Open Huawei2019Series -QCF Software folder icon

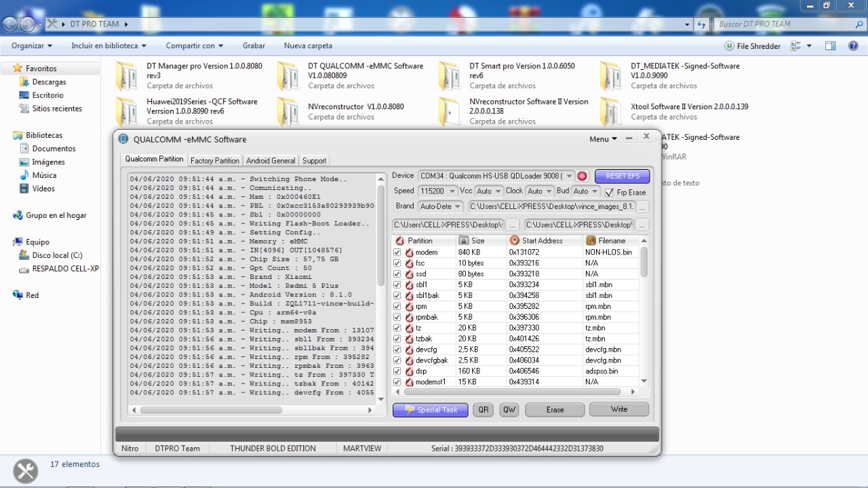[127, 111]
